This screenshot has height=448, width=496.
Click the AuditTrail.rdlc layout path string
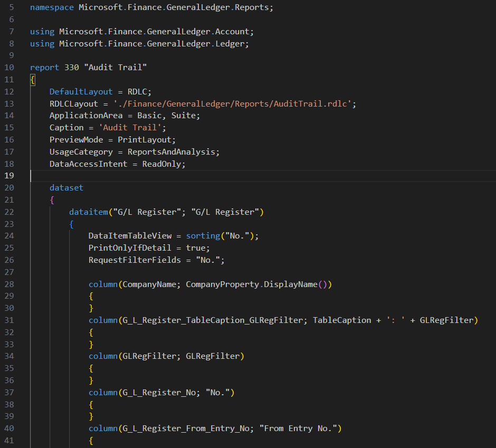235,104
